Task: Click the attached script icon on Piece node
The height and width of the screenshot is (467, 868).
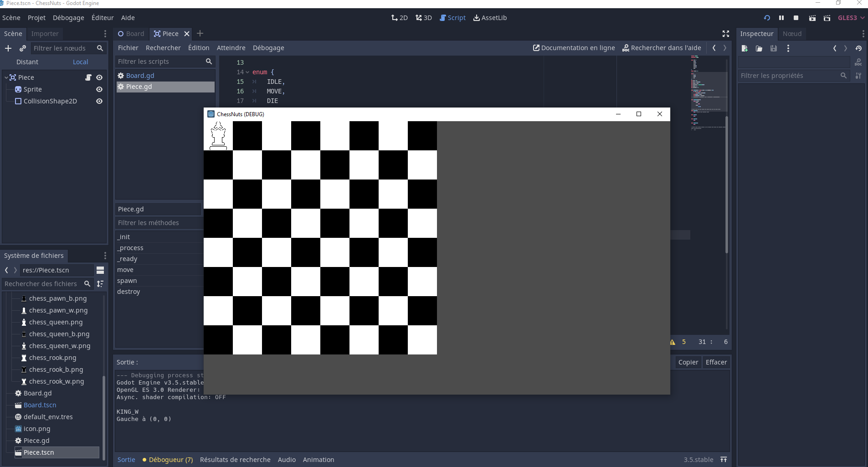Action: pyautogui.click(x=88, y=77)
